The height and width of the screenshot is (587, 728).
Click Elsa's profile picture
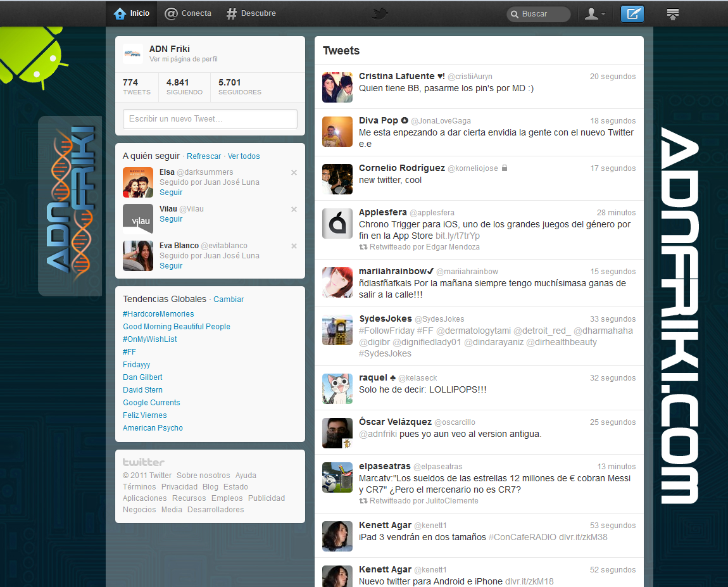point(138,182)
